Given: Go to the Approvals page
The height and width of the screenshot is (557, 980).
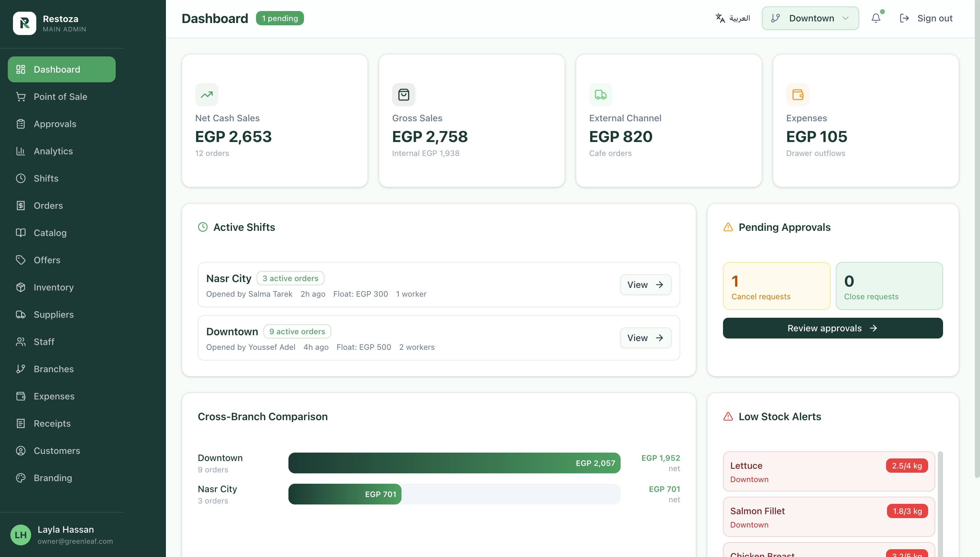Looking at the screenshot, I should point(62,124).
